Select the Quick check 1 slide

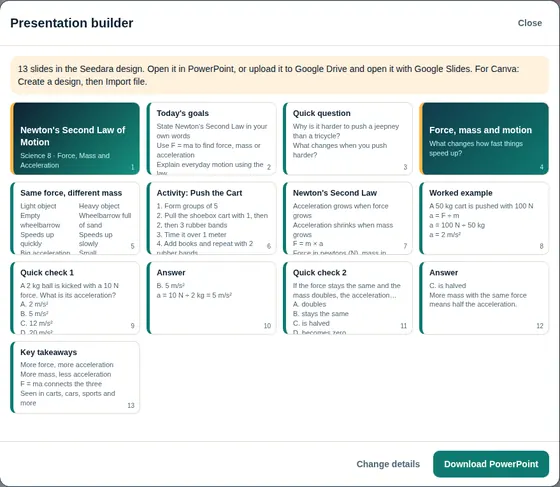click(x=75, y=298)
